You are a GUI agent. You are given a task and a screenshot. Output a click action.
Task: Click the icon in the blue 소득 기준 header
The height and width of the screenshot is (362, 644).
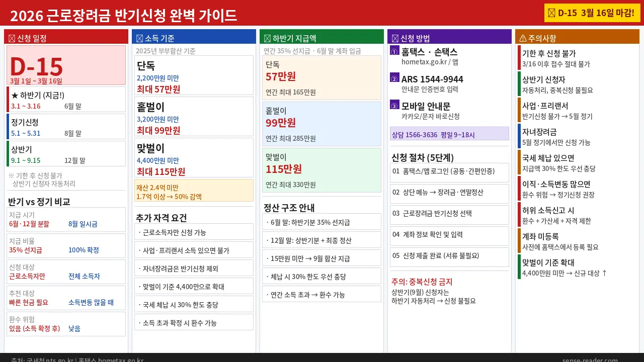point(139,36)
